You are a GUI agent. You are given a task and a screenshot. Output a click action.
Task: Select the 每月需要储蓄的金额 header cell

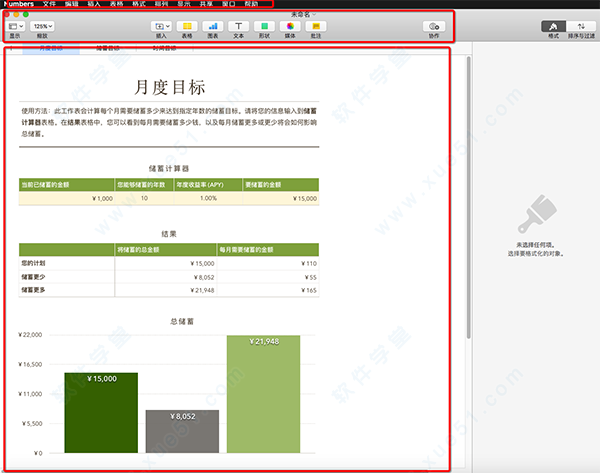(x=268, y=250)
